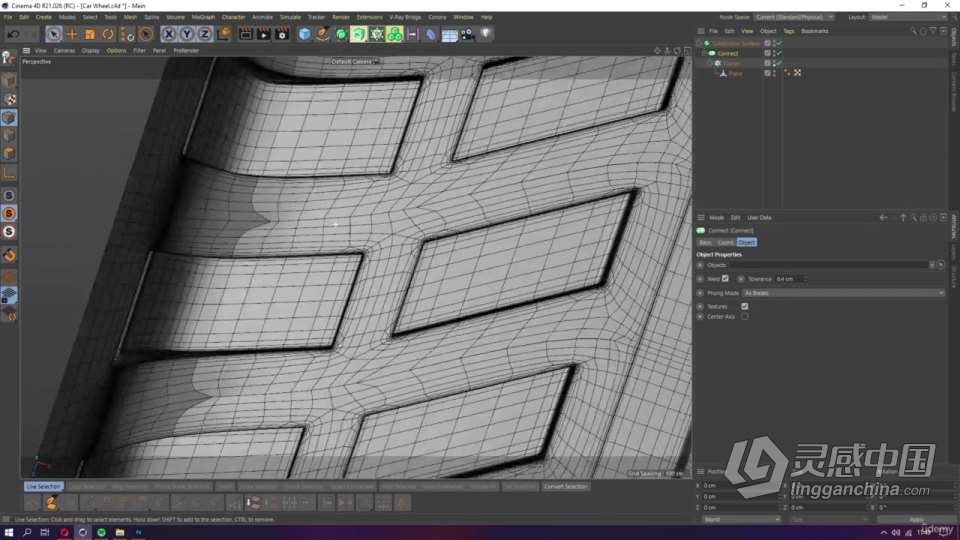This screenshot has height=540, width=960.
Task: Click the MoGraph Cloner icon
Action: (x=377, y=34)
